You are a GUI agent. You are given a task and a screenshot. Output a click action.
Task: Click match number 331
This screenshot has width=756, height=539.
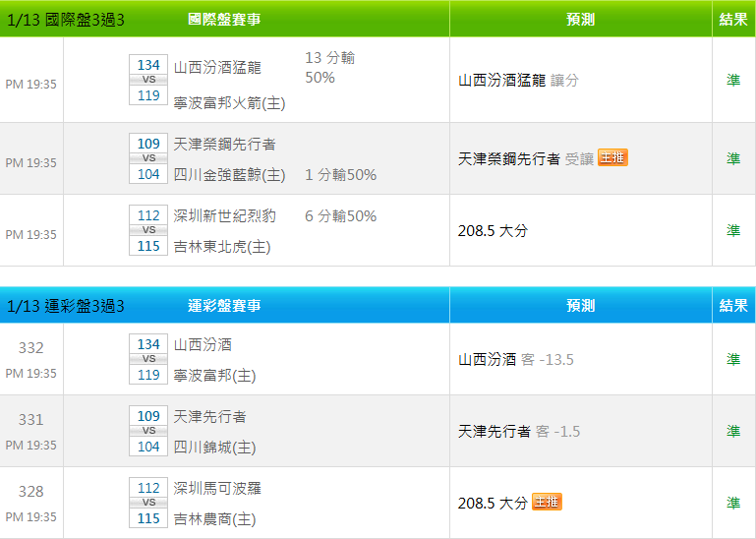[30, 419]
